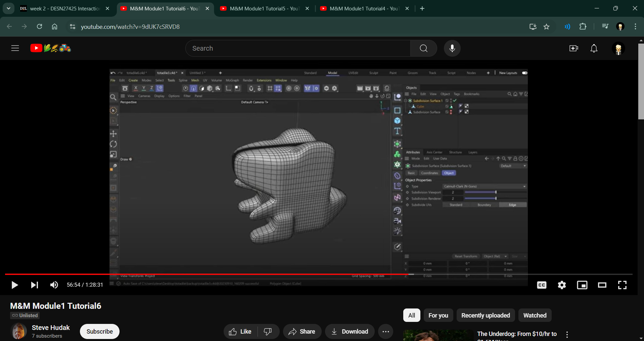Collapse the Subdivision Surface 1 hierarchy
This screenshot has width=644, height=341.
click(405, 100)
